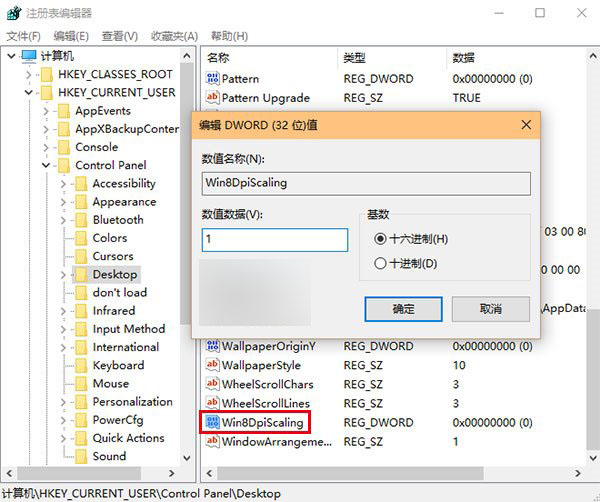
Task: Expand the AppEvents tree node
Action: point(46,111)
